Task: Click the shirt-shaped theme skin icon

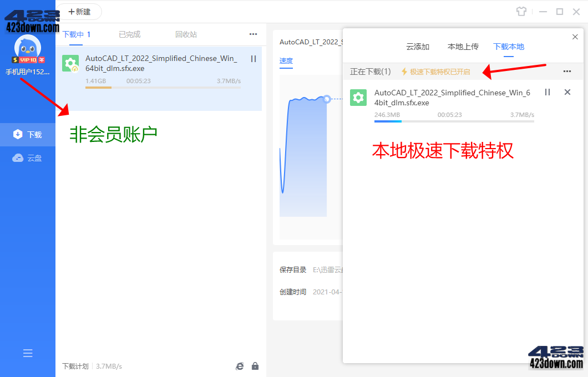Action: pyautogui.click(x=521, y=11)
